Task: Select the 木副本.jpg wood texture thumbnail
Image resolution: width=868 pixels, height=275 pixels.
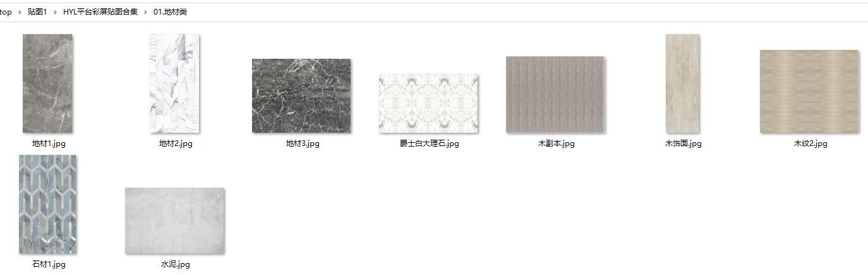Action: coord(555,95)
